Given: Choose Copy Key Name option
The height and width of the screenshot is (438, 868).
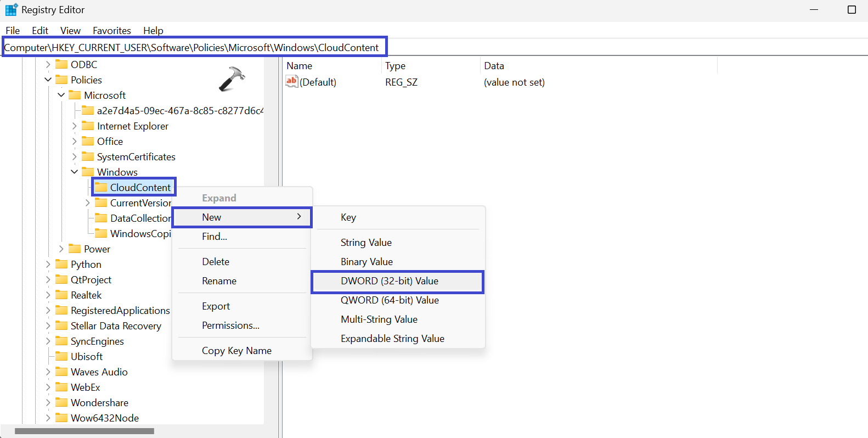Looking at the screenshot, I should point(236,351).
